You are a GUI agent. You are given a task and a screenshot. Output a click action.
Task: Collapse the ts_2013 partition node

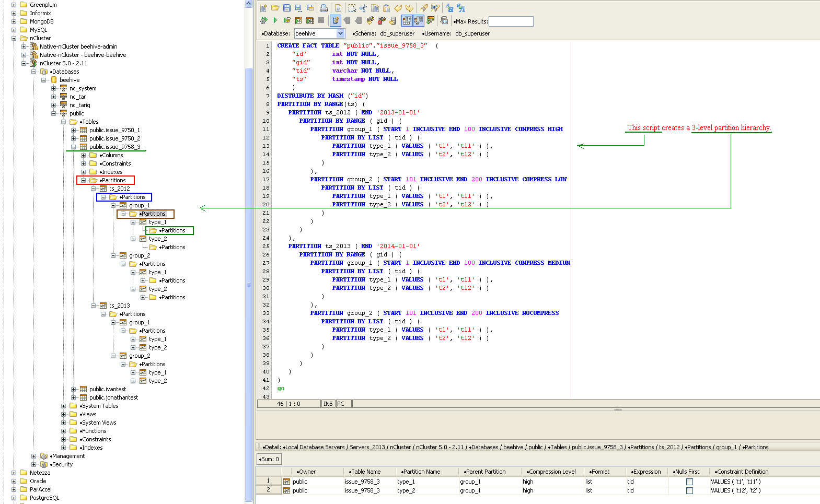(94, 306)
